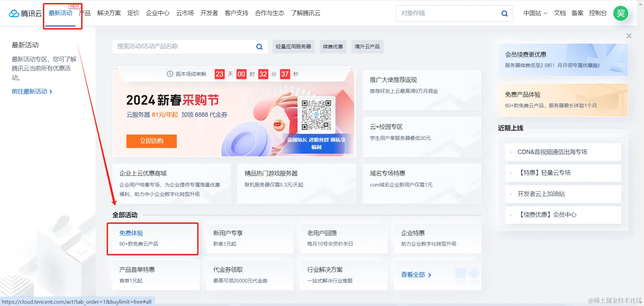Open 【特惠】轻量云专场 item
Viewport: 644px width, 306px height.
[x=563, y=173]
